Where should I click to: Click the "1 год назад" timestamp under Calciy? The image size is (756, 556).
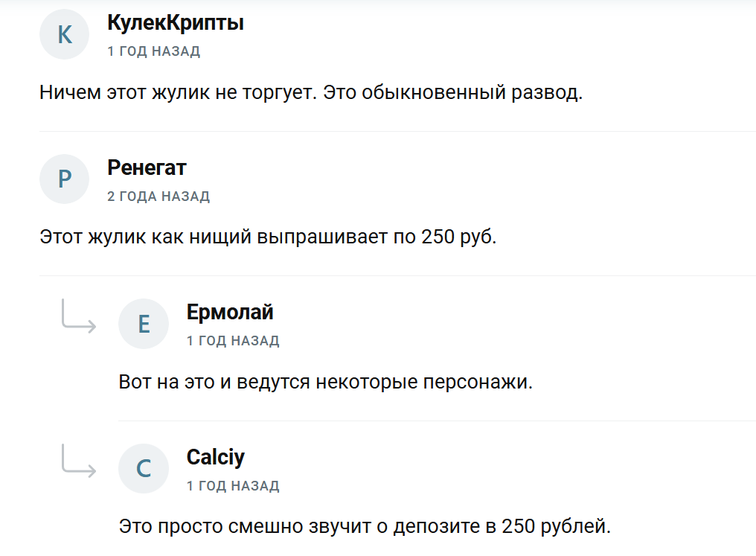(233, 485)
